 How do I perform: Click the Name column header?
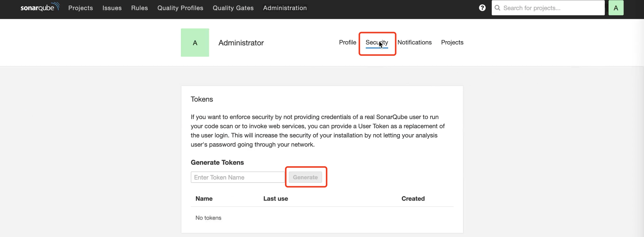tap(204, 198)
